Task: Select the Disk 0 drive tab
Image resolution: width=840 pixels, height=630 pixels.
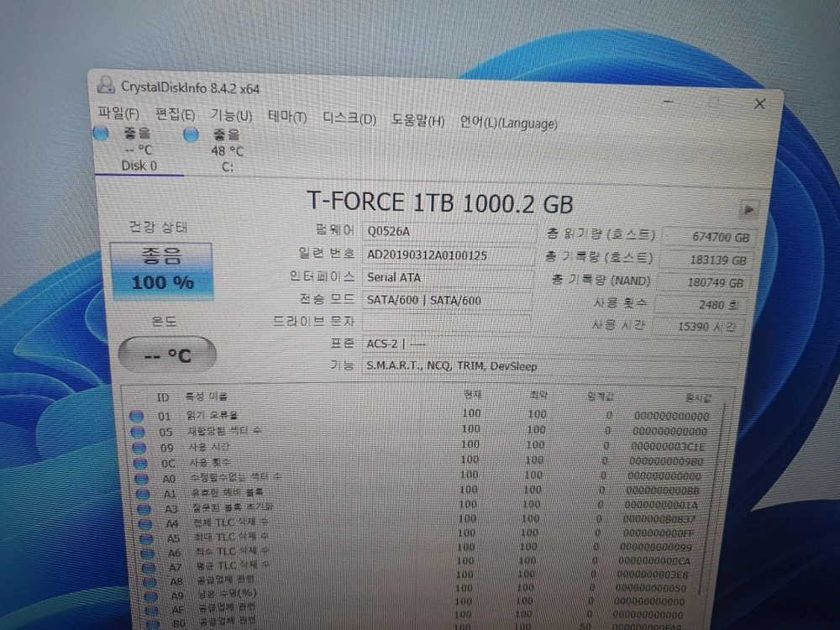Action: [x=139, y=149]
